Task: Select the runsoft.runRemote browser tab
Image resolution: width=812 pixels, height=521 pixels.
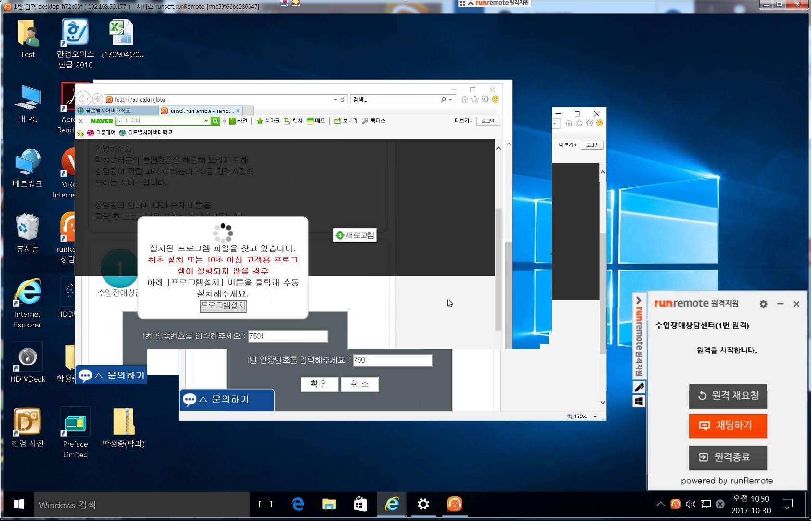Action: [200, 111]
